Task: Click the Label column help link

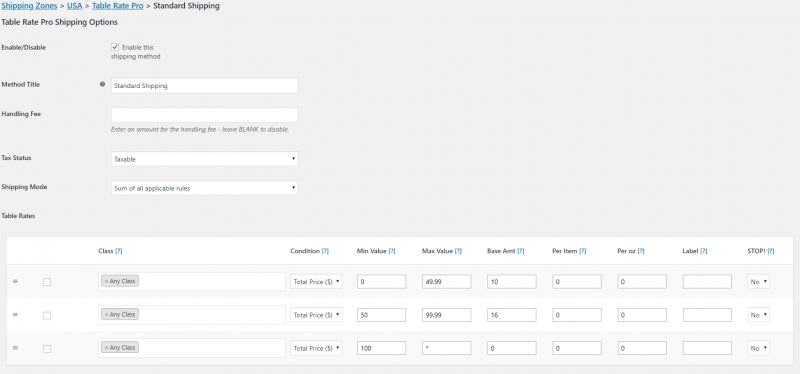Action: 704,251
